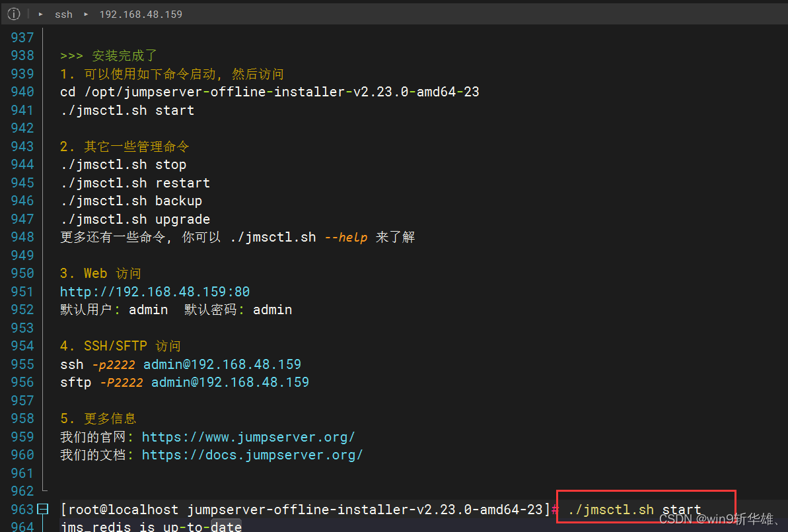Click the info icon in the breadcrumb bar
The width and height of the screenshot is (788, 532).
pyautogui.click(x=14, y=14)
